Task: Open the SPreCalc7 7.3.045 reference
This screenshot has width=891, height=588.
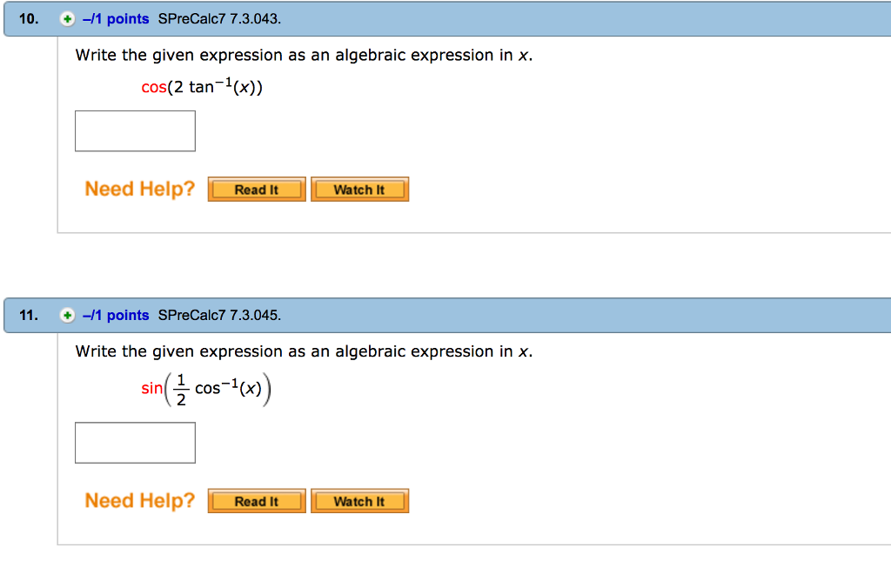Action: [218, 316]
